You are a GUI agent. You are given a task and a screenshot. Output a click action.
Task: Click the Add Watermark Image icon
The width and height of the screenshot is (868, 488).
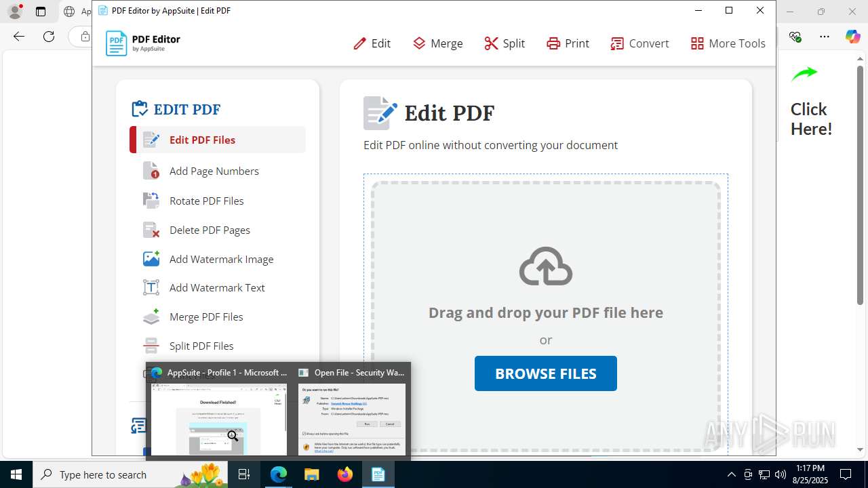(151, 259)
